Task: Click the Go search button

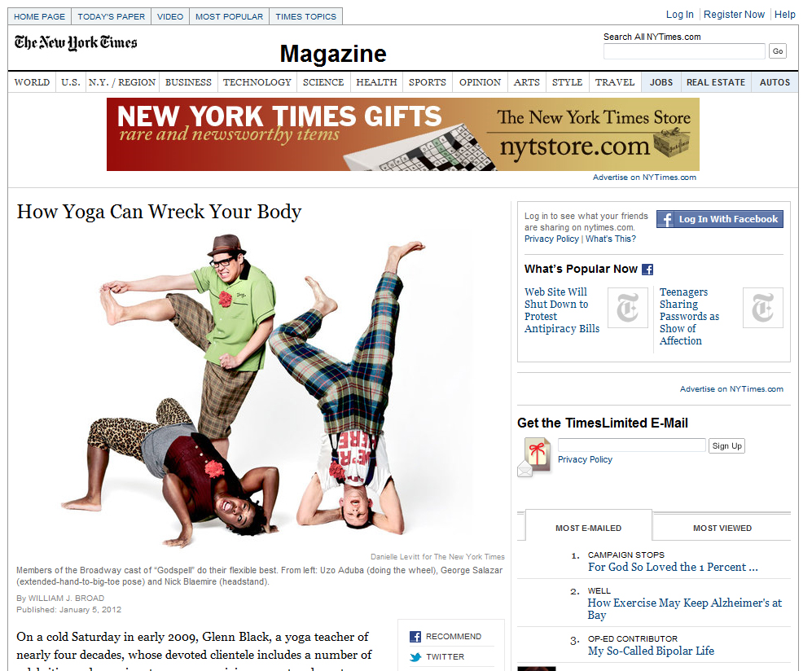Action: (777, 50)
